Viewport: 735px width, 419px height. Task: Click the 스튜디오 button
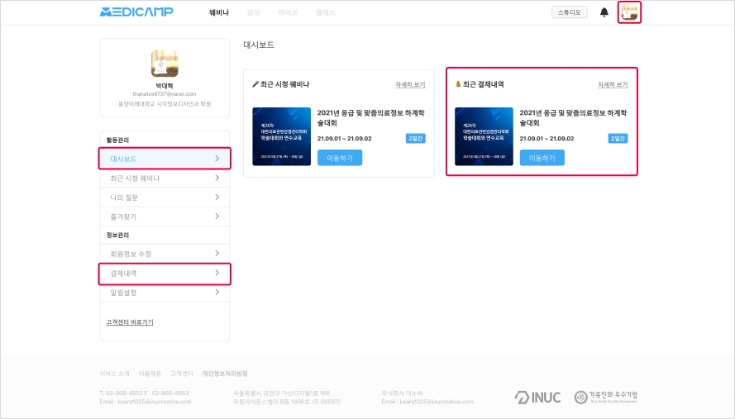[569, 12]
